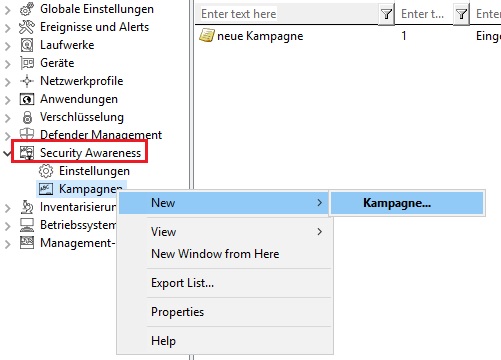This screenshot has width=501, height=360.
Task: Select the Laufwerke tree label
Action: tap(67, 45)
